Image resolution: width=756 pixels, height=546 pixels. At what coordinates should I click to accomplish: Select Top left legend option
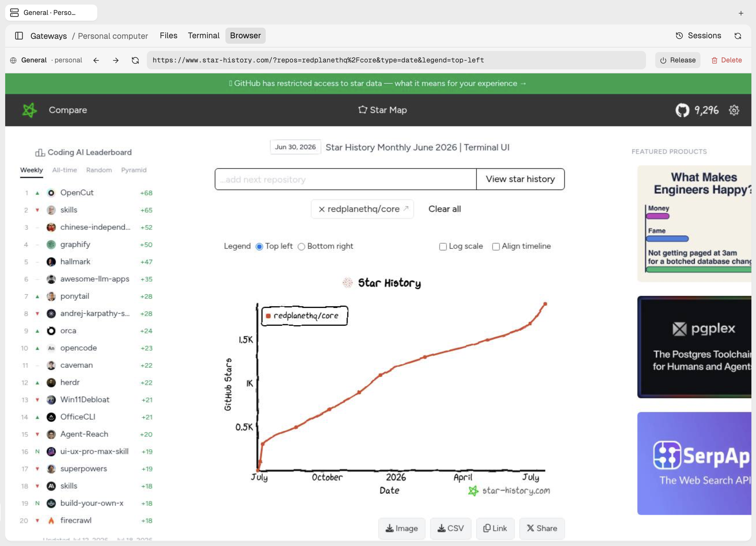pos(259,247)
